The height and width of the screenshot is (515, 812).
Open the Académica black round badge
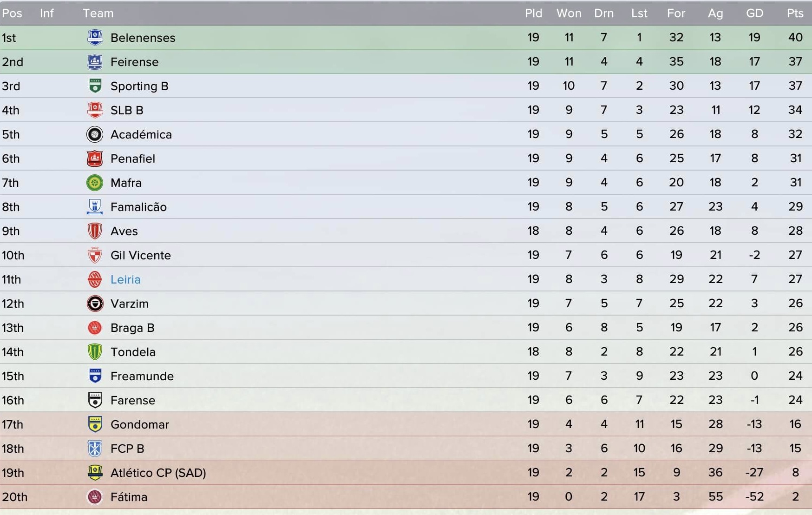click(95, 134)
